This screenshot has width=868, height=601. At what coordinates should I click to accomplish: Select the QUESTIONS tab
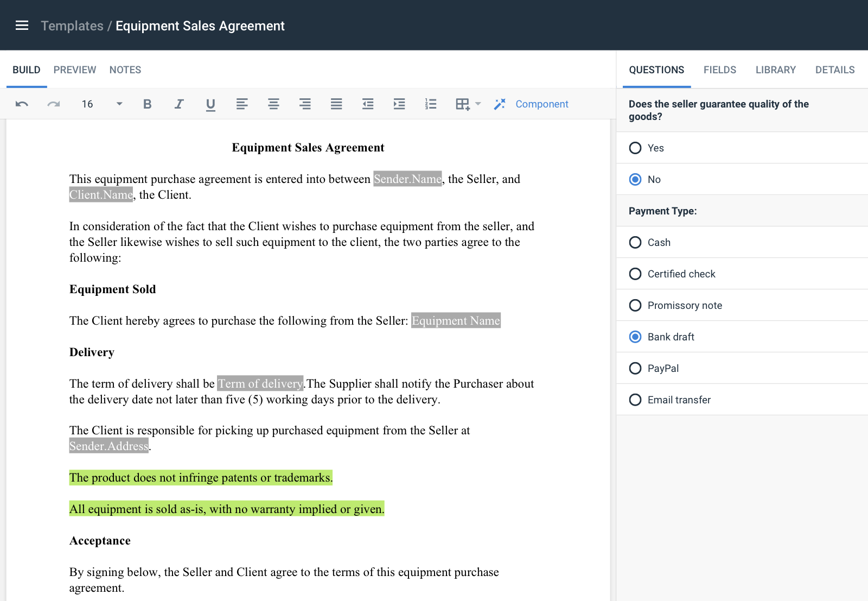(x=656, y=69)
